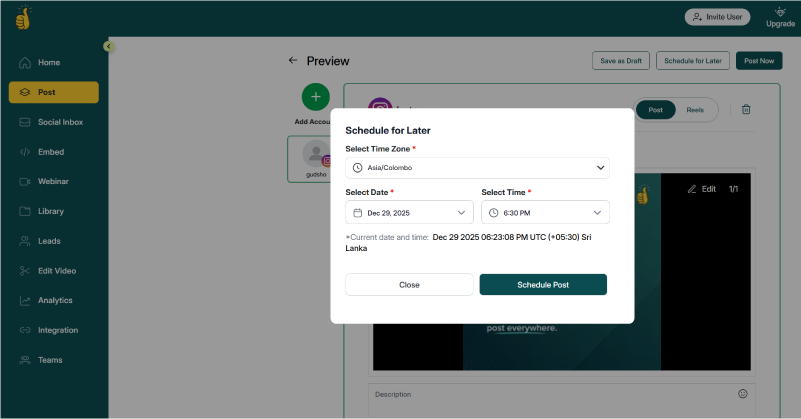Expand the date field chevron
This screenshot has height=419, width=801.
(461, 213)
